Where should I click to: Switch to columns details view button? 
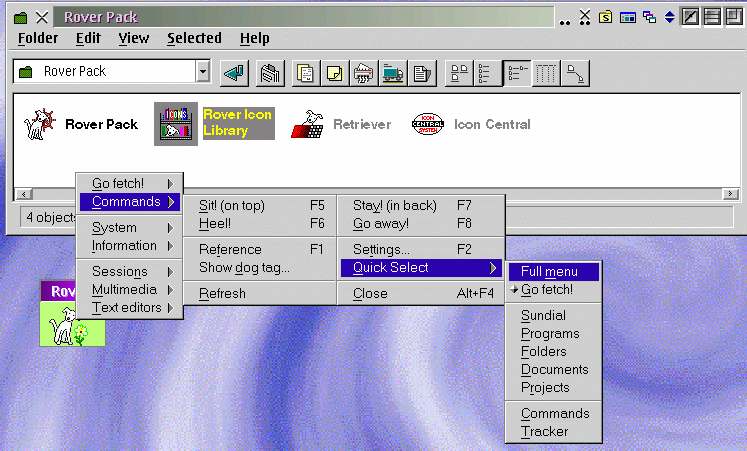point(546,73)
